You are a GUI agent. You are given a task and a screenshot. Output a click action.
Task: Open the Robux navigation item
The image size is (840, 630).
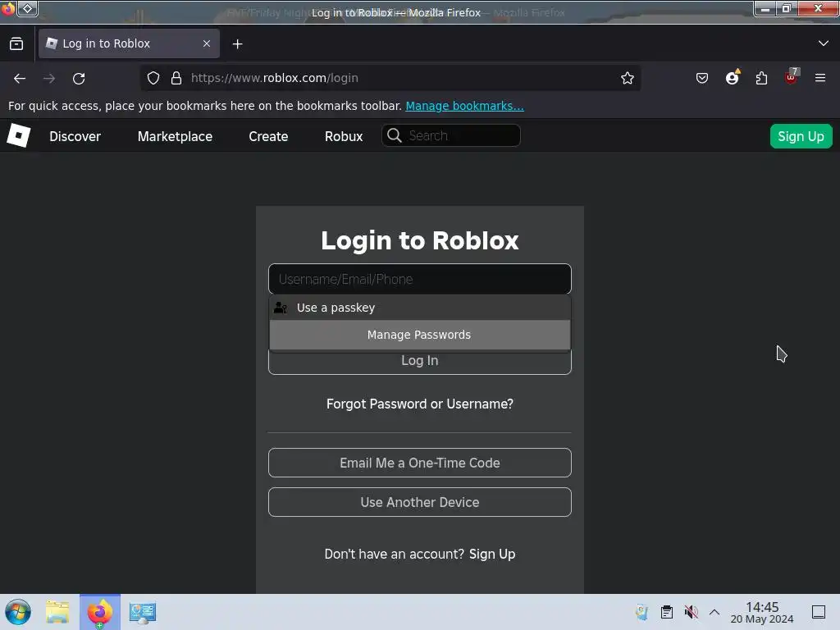click(x=344, y=137)
